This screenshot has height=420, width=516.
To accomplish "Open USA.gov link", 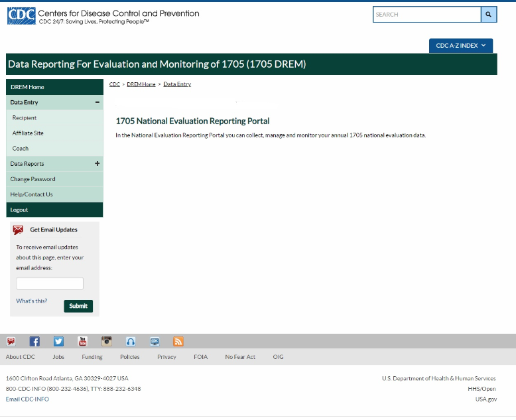I will (486, 399).
